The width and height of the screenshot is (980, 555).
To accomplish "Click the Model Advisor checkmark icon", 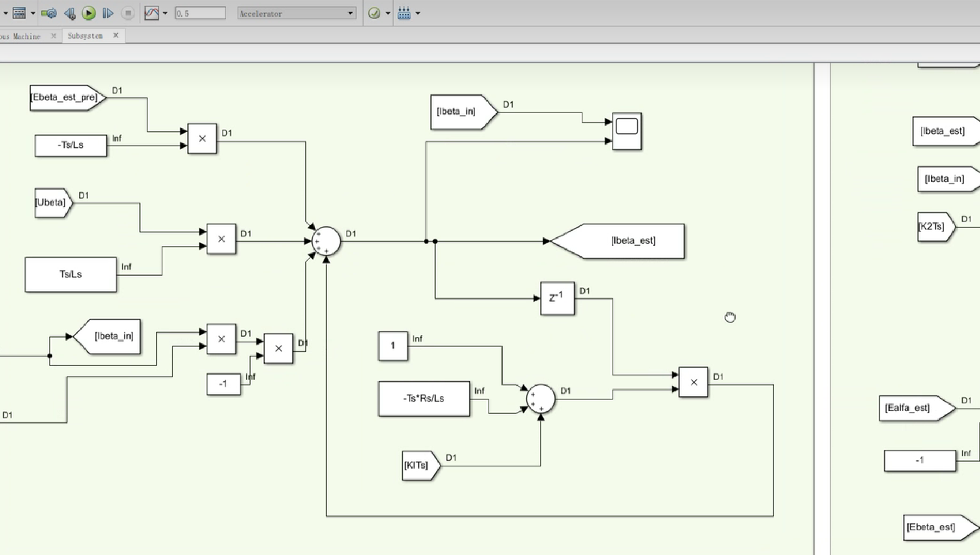I will pyautogui.click(x=374, y=13).
